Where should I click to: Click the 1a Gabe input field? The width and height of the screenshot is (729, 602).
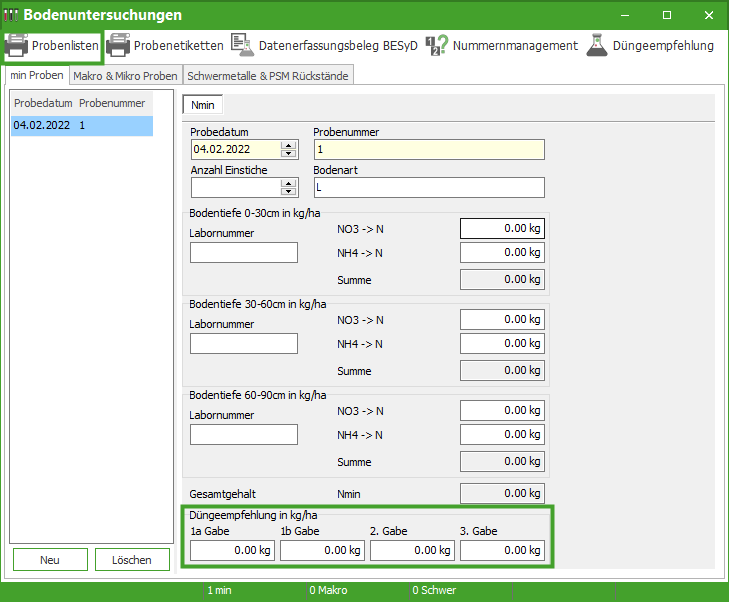point(232,550)
